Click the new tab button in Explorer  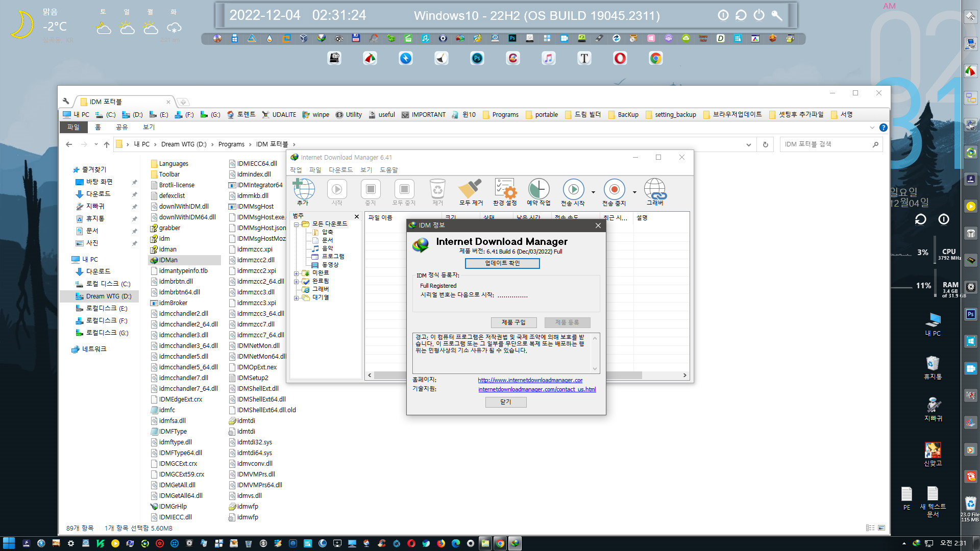(183, 102)
